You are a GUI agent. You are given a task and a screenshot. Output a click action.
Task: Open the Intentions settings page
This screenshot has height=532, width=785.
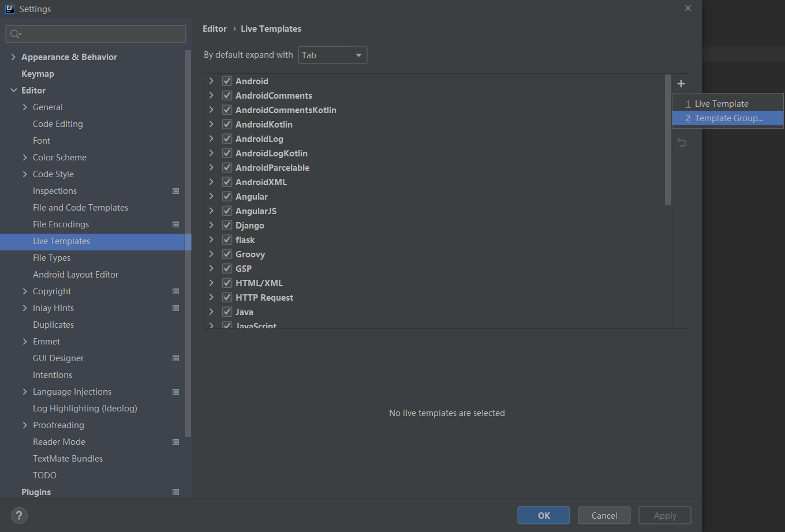tap(53, 375)
